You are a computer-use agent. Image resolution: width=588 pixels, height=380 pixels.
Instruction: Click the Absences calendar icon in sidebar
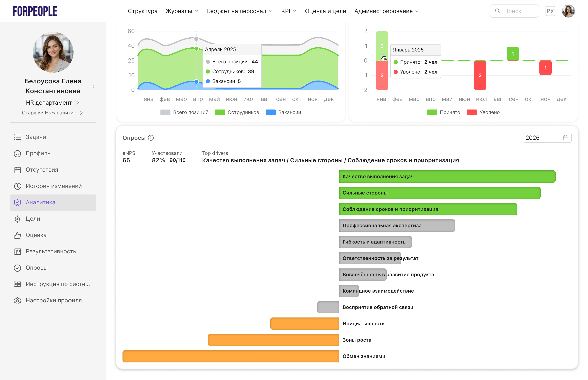coord(17,170)
